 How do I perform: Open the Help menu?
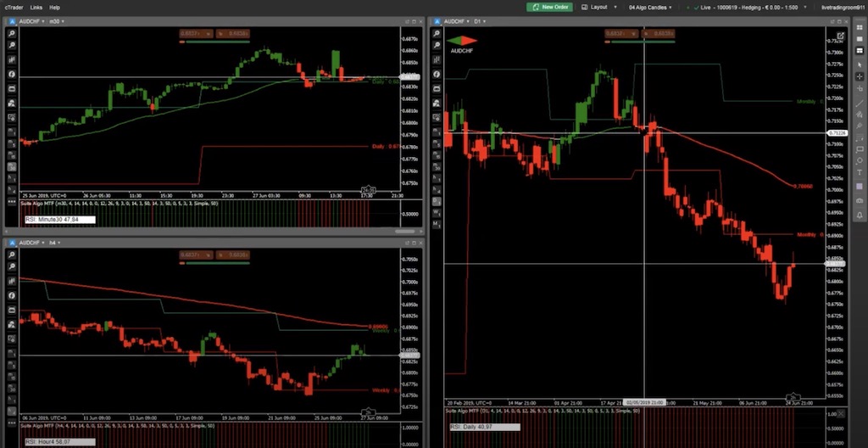(54, 7)
